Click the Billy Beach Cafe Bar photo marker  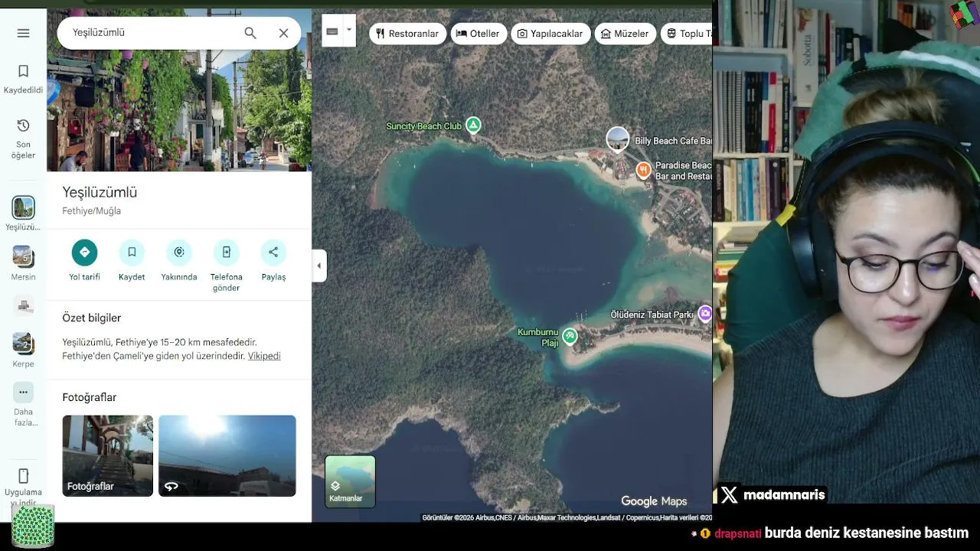(618, 139)
